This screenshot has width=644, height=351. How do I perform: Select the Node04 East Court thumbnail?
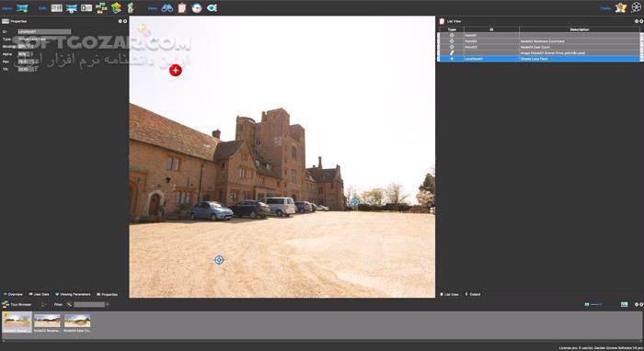(x=77, y=323)
